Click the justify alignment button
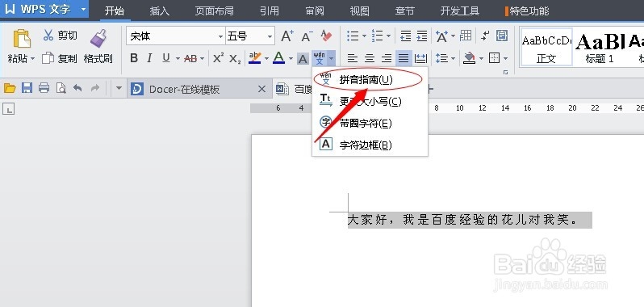Screen dimensions: 644x307 404,58
